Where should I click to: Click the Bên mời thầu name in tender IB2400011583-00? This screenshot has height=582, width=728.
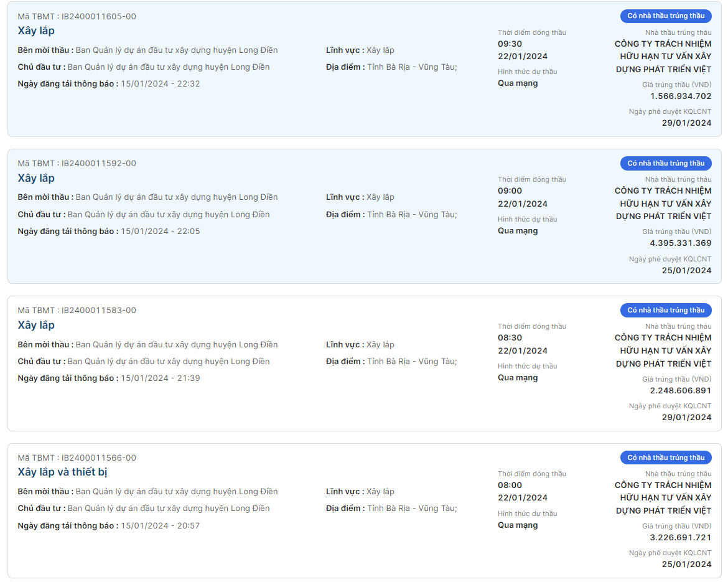176,345
